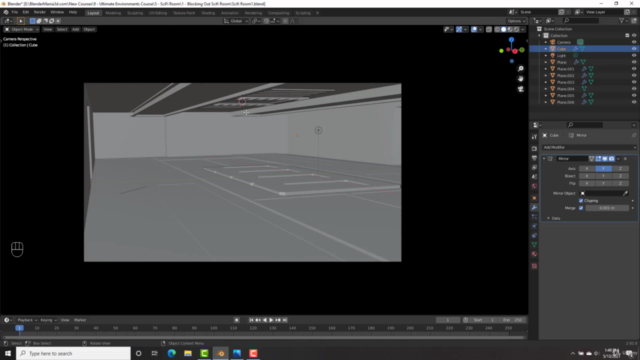Click the eyedropper in Mirror Object field
The height and width of the screenshot is (360, 640).
[625, 193]
